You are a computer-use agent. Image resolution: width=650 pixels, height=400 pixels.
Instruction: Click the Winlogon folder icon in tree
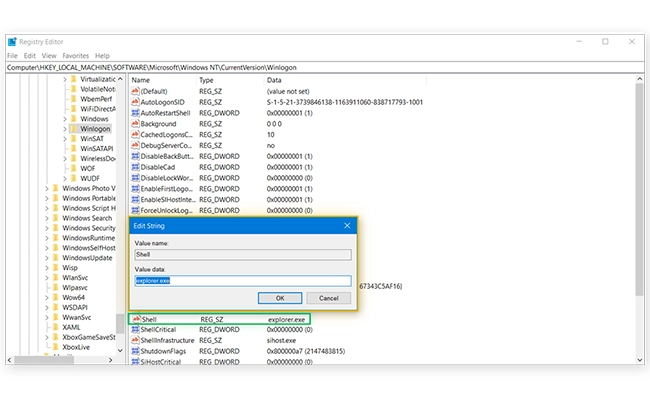point(74,128)
